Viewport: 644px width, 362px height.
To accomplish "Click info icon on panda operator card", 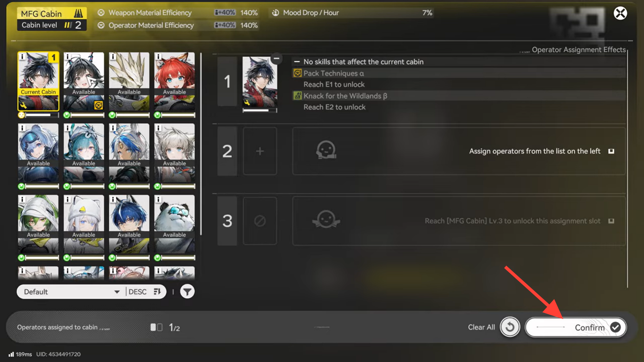I will [x=159, y=199].
